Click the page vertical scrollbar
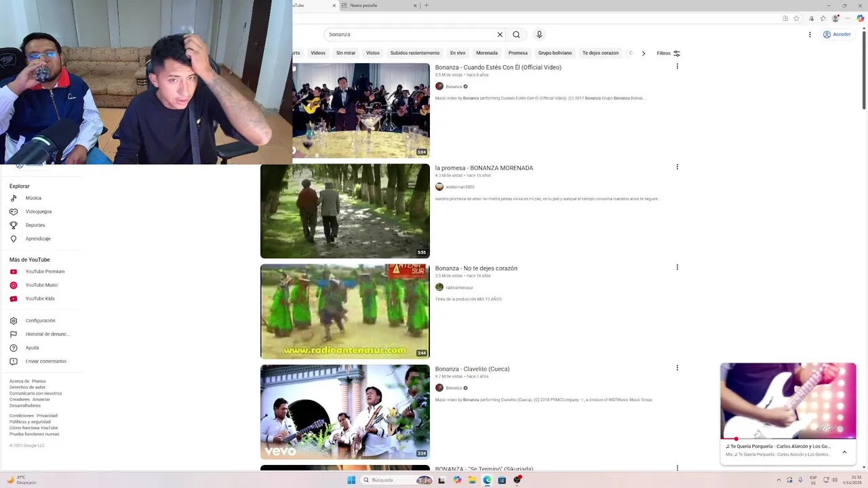 point(864,70)
